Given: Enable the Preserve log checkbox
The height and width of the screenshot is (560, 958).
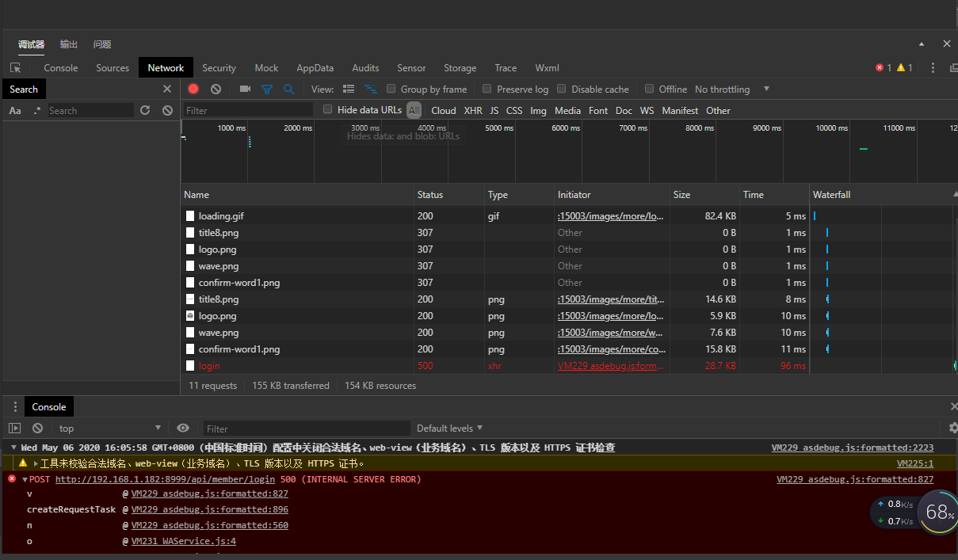Looking at the screenshot, I should (487, 90).
